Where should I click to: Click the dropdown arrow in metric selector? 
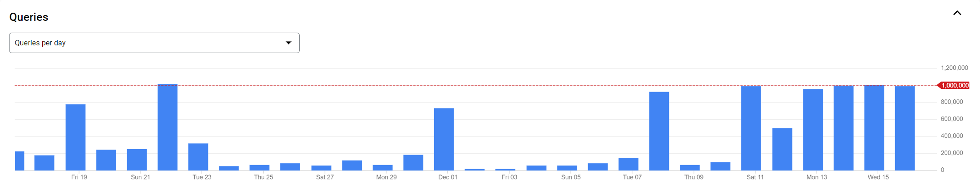tap(288, 43)
